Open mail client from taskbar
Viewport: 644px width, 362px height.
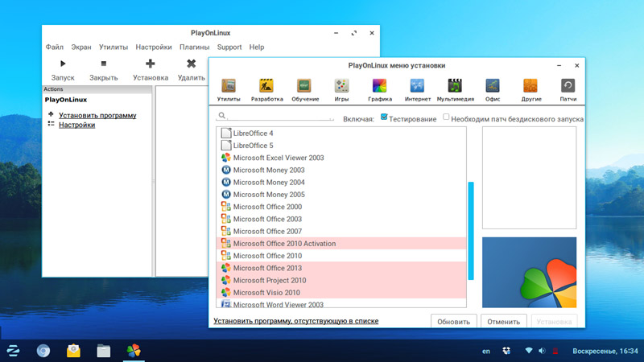point(73,351)
